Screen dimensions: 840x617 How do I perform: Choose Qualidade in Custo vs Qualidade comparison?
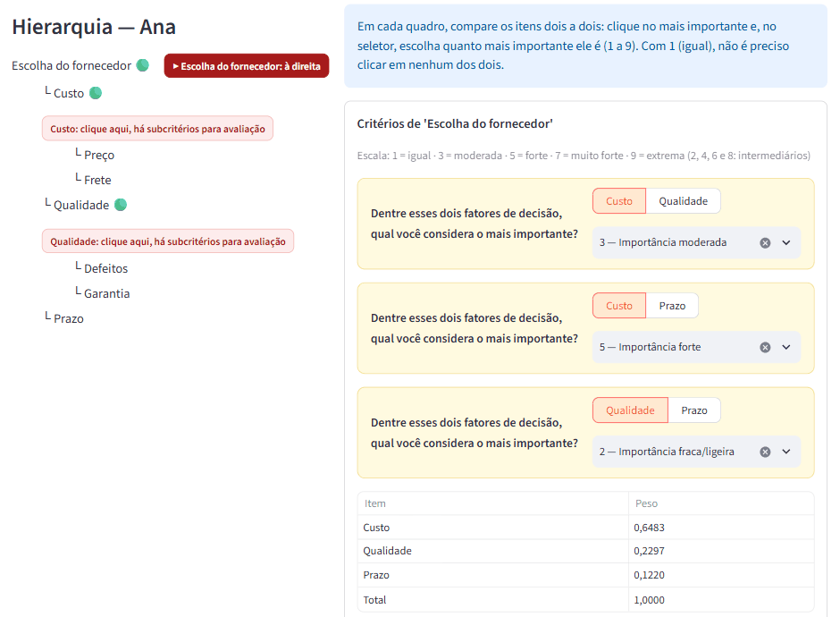pos(683,201)
